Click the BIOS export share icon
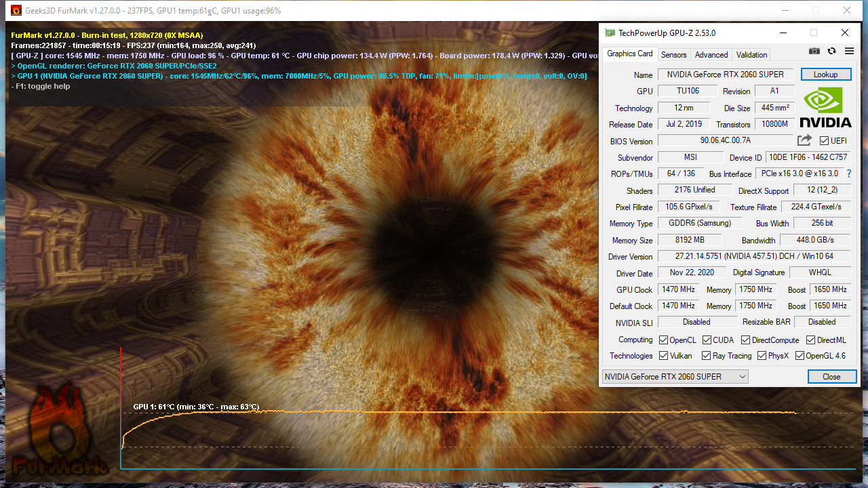The width and height of the screenshot is (868, 488). click(x=804, y=140)
